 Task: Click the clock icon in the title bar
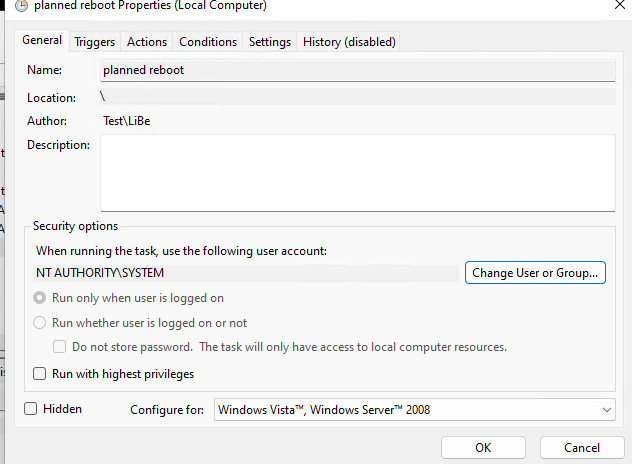pyautogui.click(x=20, y=6)
